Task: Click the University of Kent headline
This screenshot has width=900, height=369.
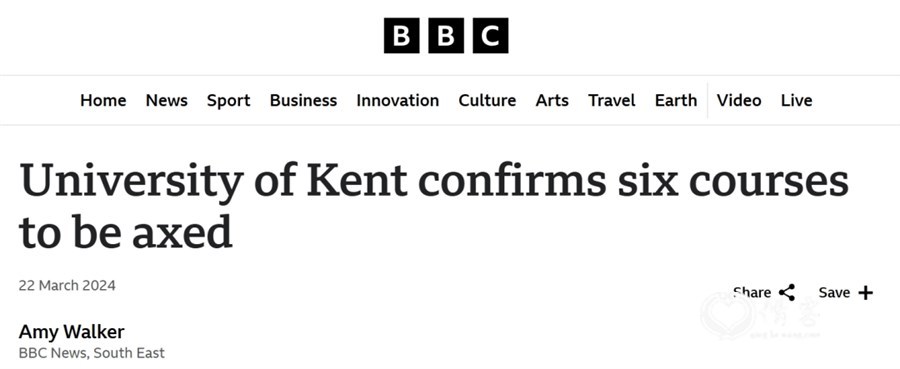Action: [x=434, y=205]
